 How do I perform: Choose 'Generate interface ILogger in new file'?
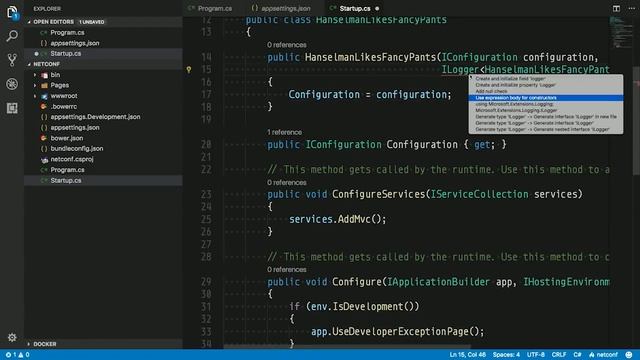pos(546,117)
